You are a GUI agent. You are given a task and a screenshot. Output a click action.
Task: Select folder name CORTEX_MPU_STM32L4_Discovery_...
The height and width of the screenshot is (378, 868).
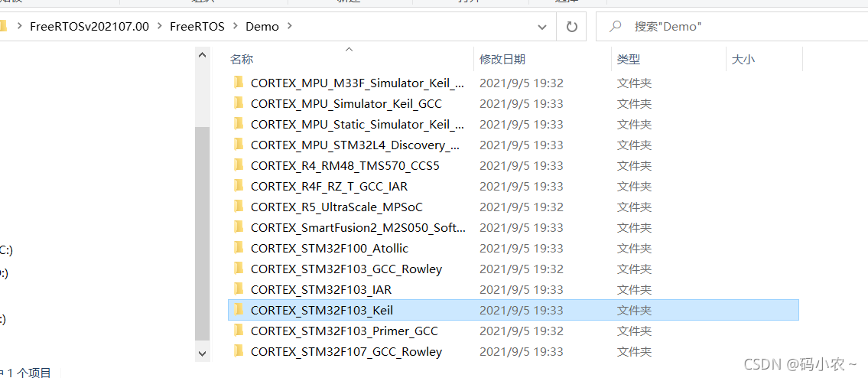[x=357, y=145]
